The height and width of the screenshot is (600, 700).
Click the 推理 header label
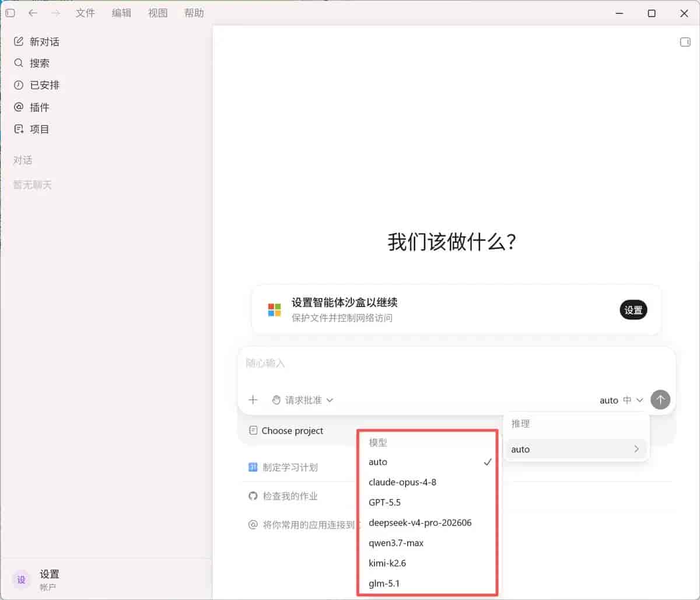pyautogui.click(x=521, y=424)
